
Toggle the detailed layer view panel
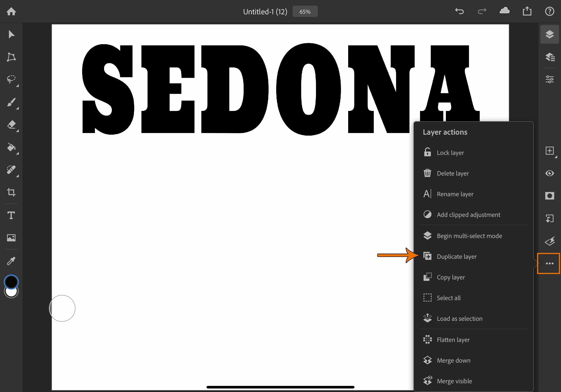(x=549, y=57)
